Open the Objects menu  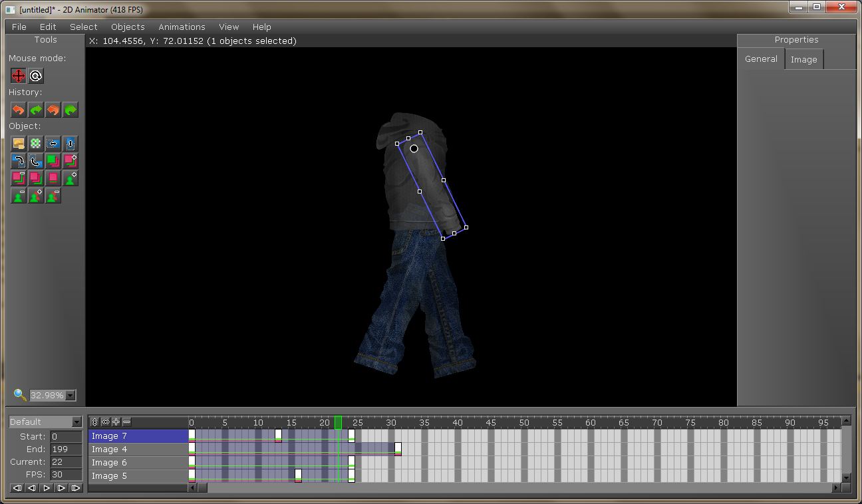[x=128, y=27]
